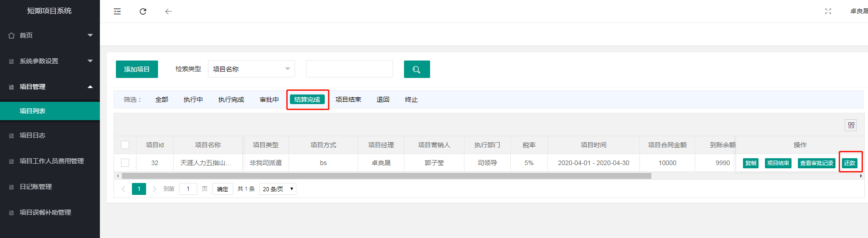Click the icon beside 项目工作人员费用管理
Image resolution: width=868 pixels, height=238 pixels.
pos(11,161)
